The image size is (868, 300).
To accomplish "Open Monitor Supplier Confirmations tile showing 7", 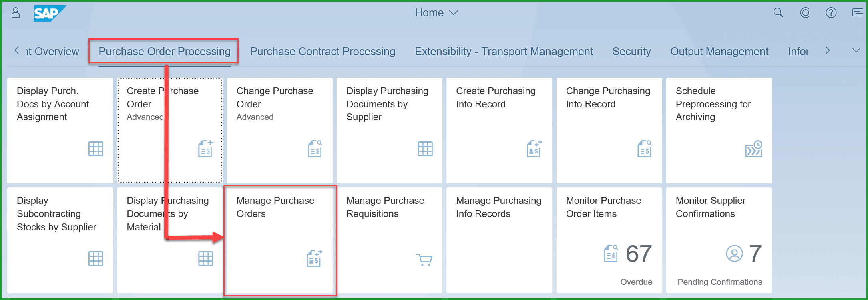I will point(719,240).
